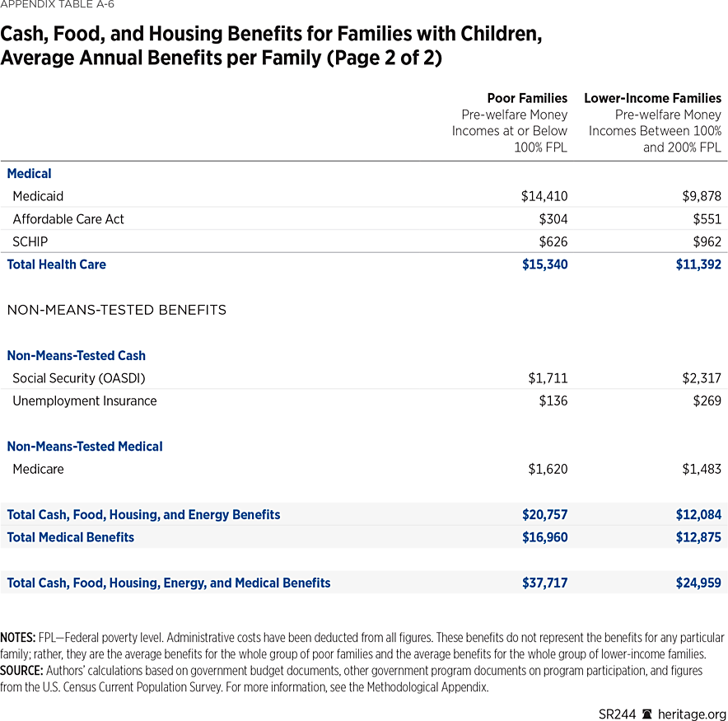Click the Total Medical Benefits row label

coord(70,537)
